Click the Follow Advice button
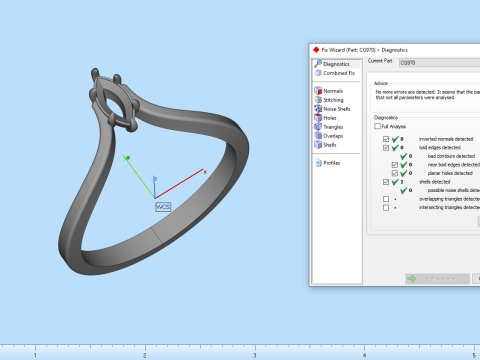The height and width of the screenshot is (360, 480). (437, 279)
